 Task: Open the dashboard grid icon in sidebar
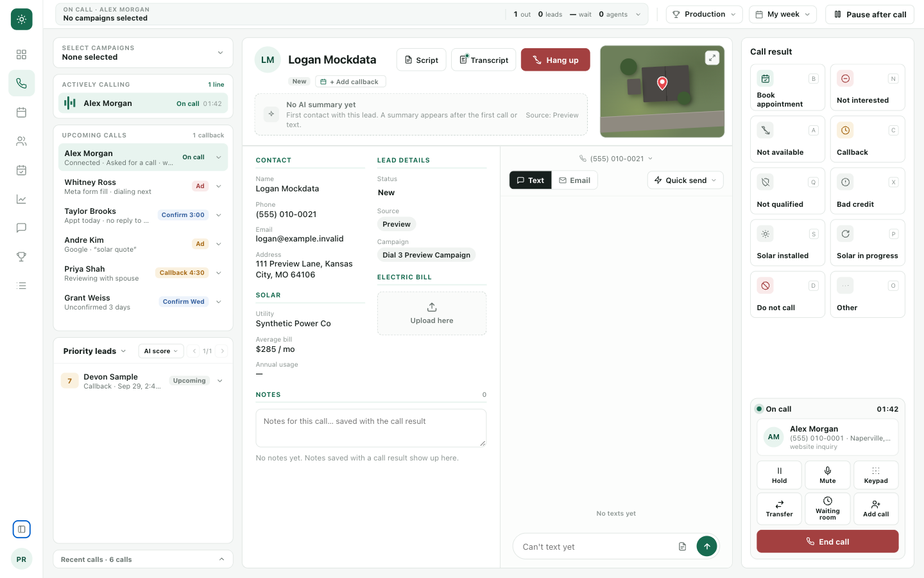(21, 55)
